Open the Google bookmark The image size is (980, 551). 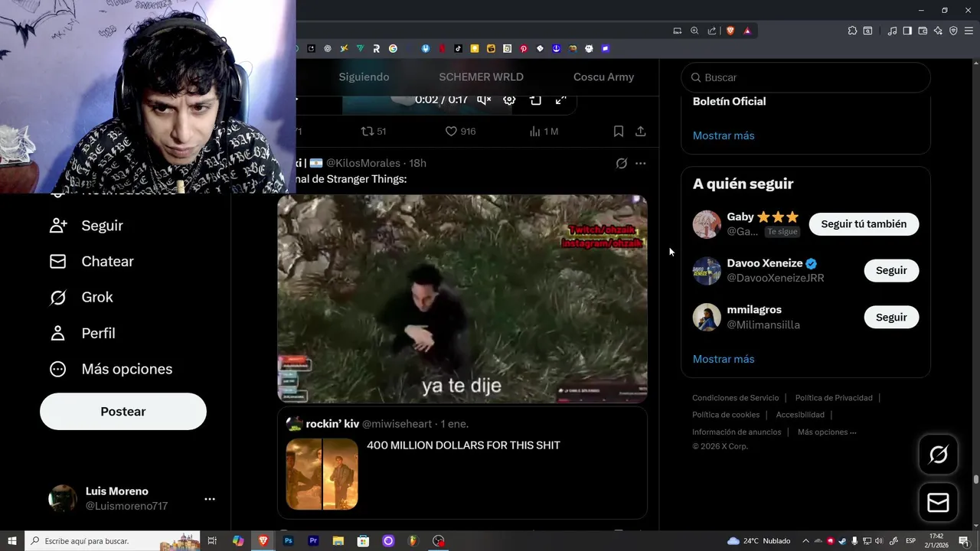393,48
